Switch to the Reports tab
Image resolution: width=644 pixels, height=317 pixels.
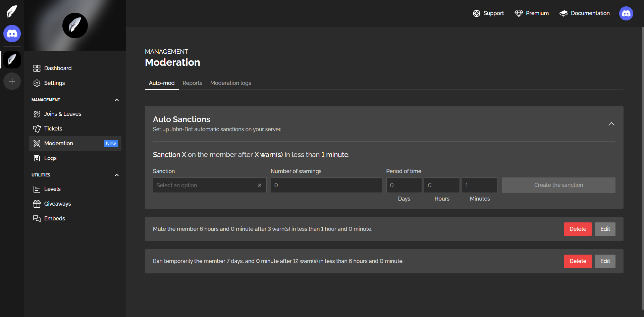(x=192, y=83)
